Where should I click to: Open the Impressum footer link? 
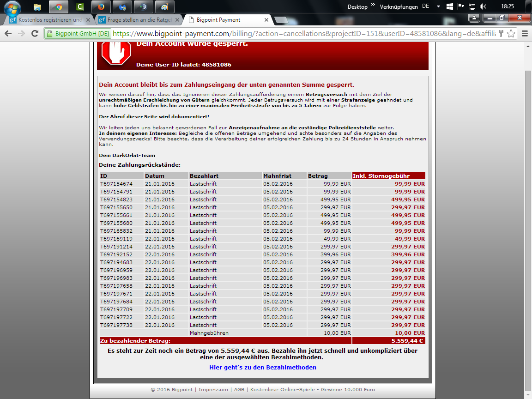click(x=213, y=389)
